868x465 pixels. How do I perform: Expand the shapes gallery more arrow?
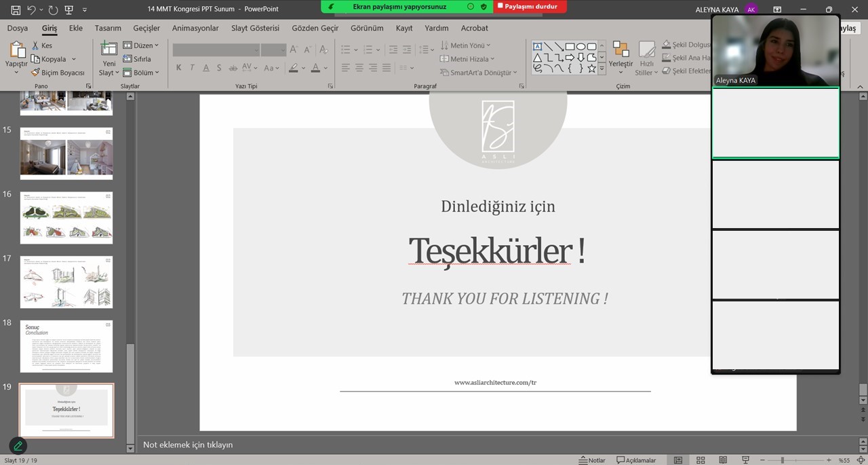[x=602, y=69]
